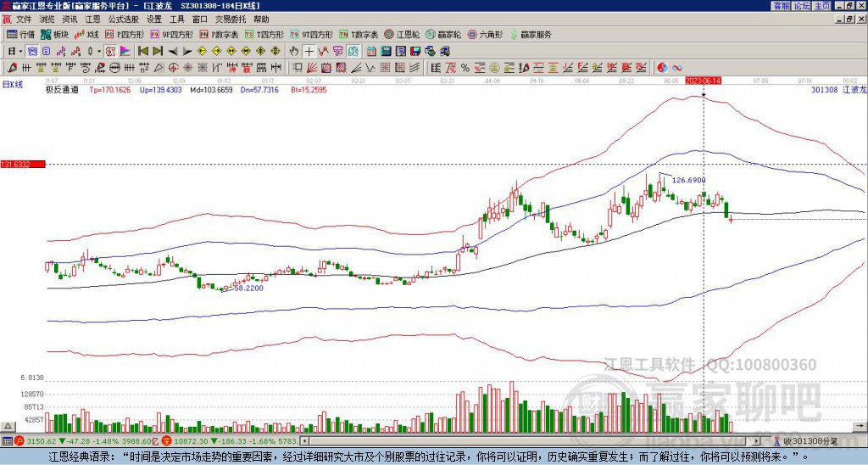The image size is (868, 465).
Task: Select the gold 金 circle tool
Action: (x=494, y=68)
